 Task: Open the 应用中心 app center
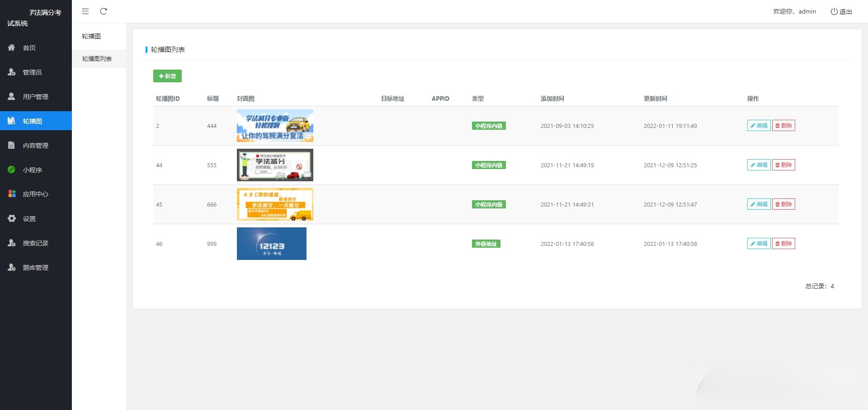click(35, 194)
